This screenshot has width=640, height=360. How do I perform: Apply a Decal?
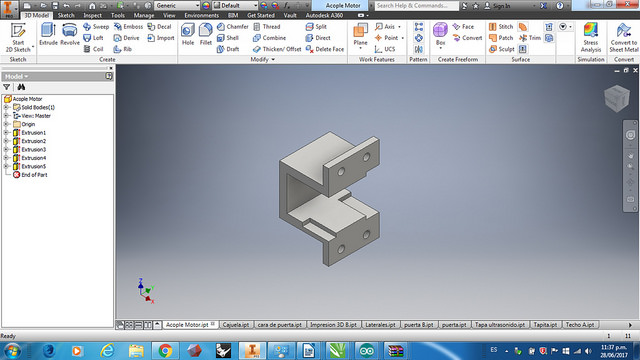pos(160,27)
